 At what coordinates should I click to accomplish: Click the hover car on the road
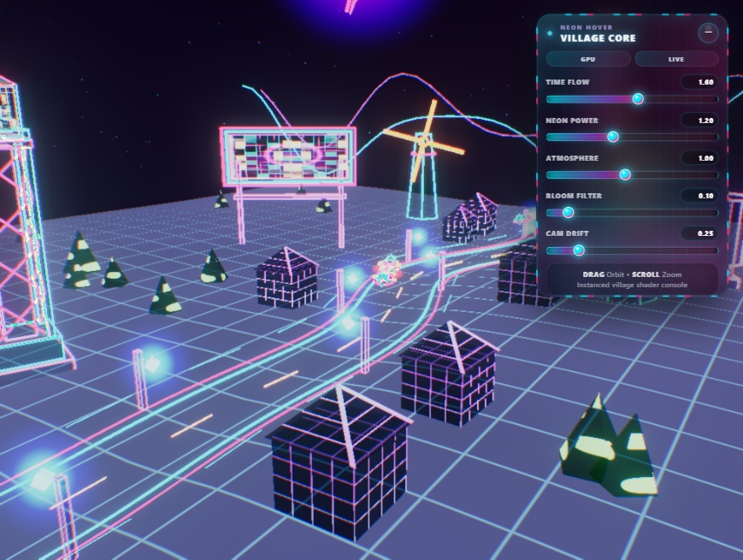[x=387, y=272]
